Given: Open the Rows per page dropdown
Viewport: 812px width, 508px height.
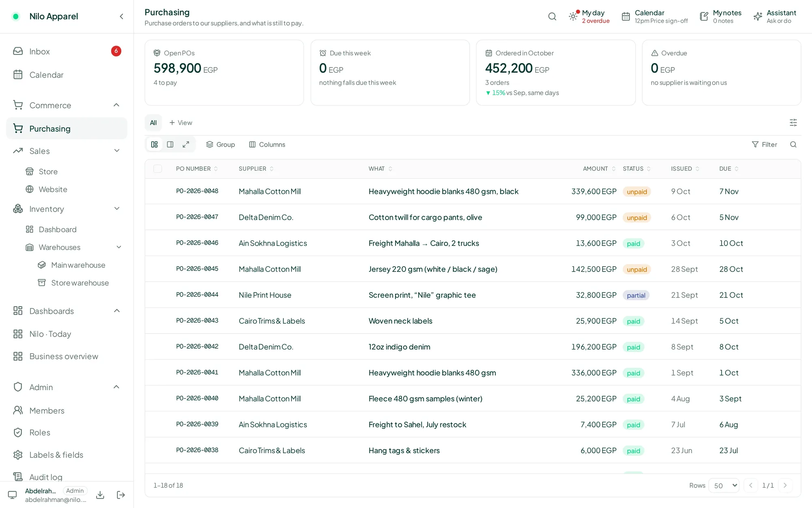Looking at the screenshot, I should [x=724, y=485].
